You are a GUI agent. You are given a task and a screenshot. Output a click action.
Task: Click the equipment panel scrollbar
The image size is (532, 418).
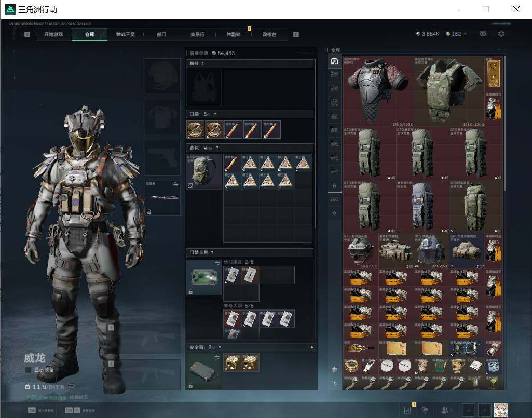(316, 144)
